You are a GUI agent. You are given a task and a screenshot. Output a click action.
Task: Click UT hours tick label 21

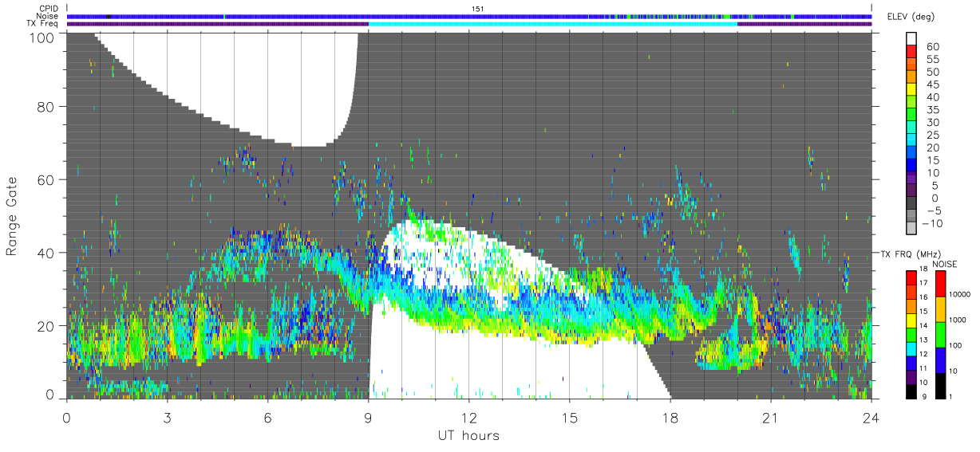[771, 418]
